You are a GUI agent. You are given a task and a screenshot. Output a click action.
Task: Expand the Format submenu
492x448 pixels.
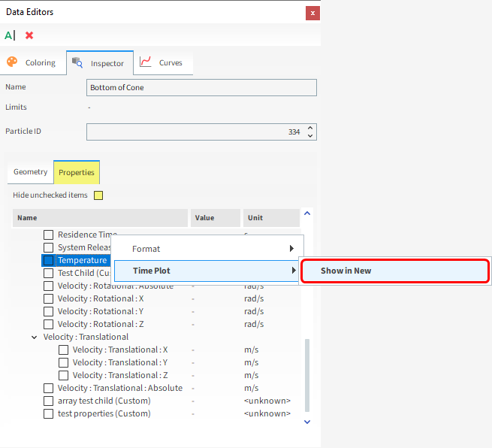pyautogui.click(x=207, y=249)
